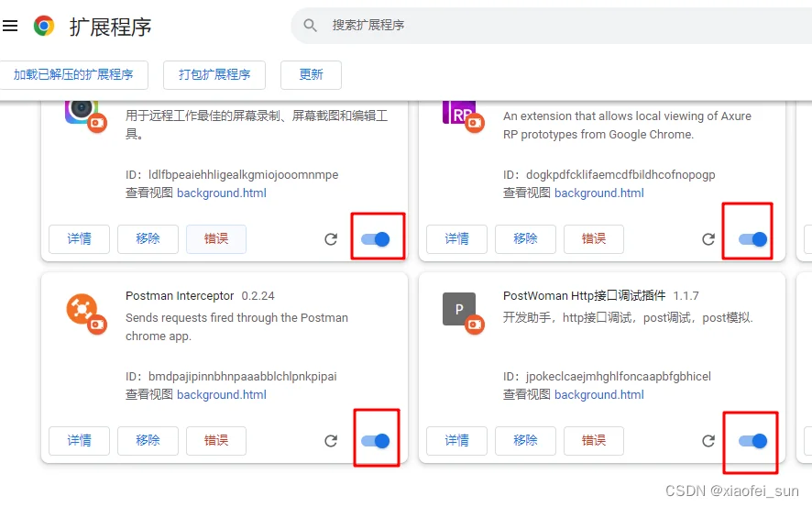The width and height of the screenshot is (812, 507).
Task: Click the PostWoman Http接口调试插件 title
Action: coord(584,296)
